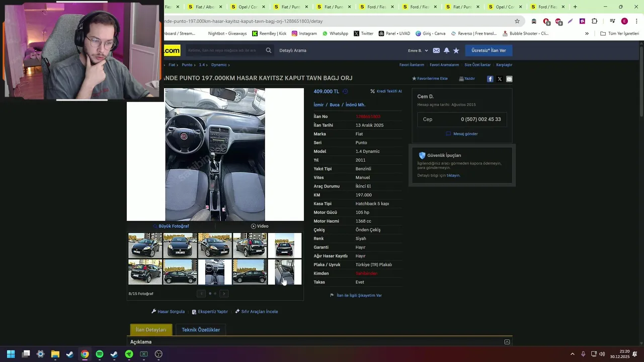
Task: Open the Twitter bookmark
Action: (363, 34)
